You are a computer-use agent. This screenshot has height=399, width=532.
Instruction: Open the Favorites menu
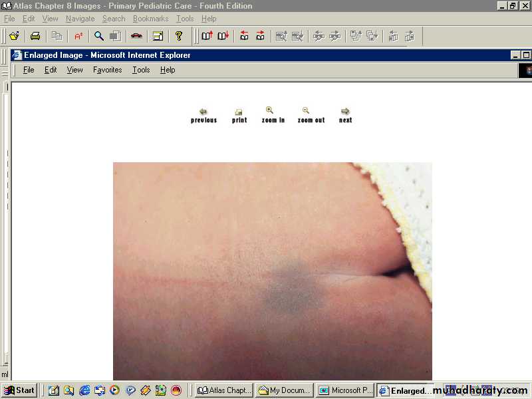[x=107, y=70]
